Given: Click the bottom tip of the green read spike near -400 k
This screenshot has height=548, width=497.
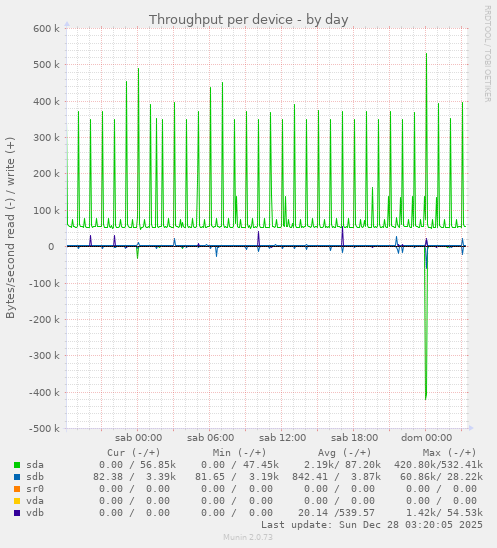Looking at the screenshot, I should (x=426, y=399).
